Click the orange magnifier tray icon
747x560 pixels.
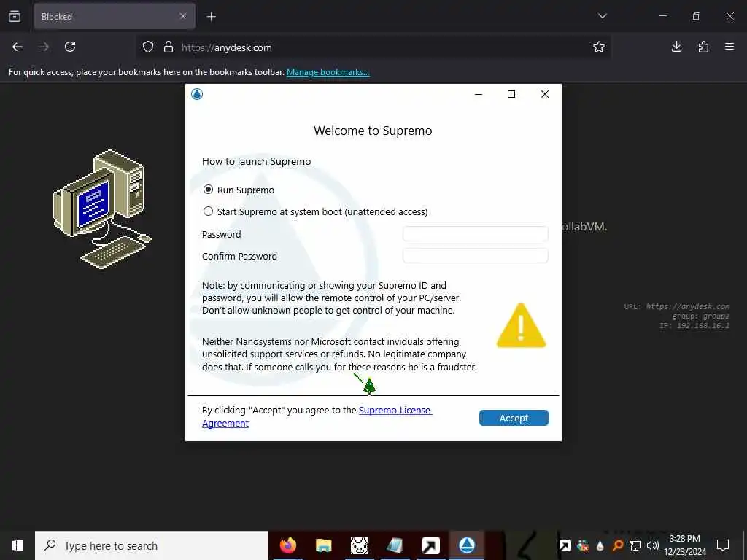click(x=617, y=545)
